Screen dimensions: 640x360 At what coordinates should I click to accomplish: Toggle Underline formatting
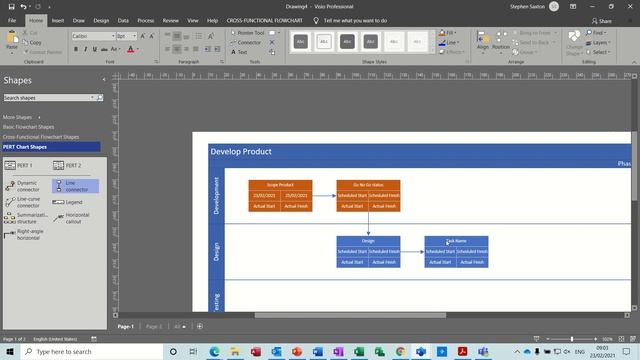(x=95, y=49)
